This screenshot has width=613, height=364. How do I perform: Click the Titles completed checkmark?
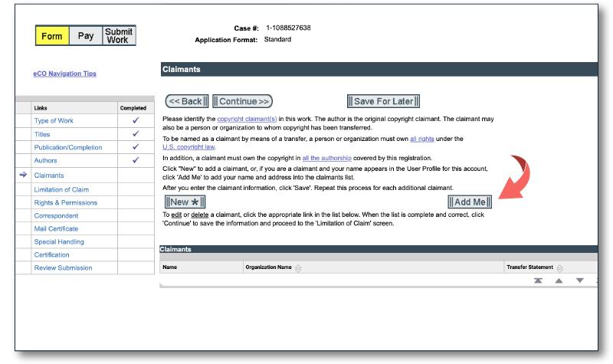136,134
